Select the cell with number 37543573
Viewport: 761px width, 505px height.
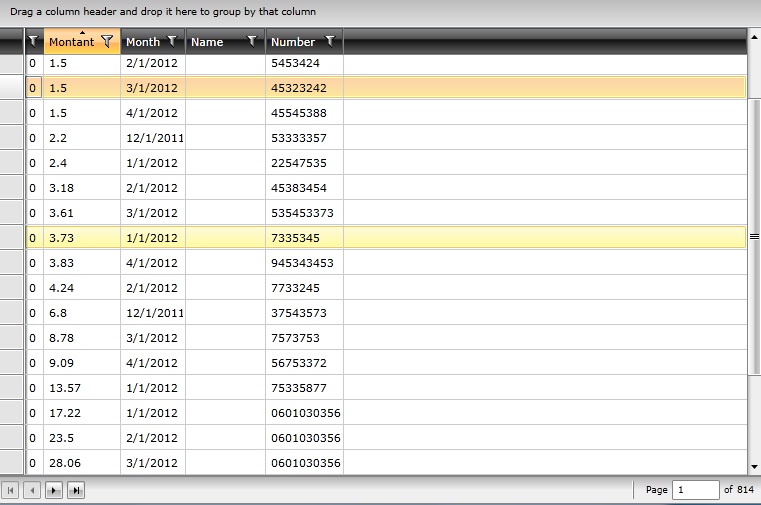(x=304, y=313)
